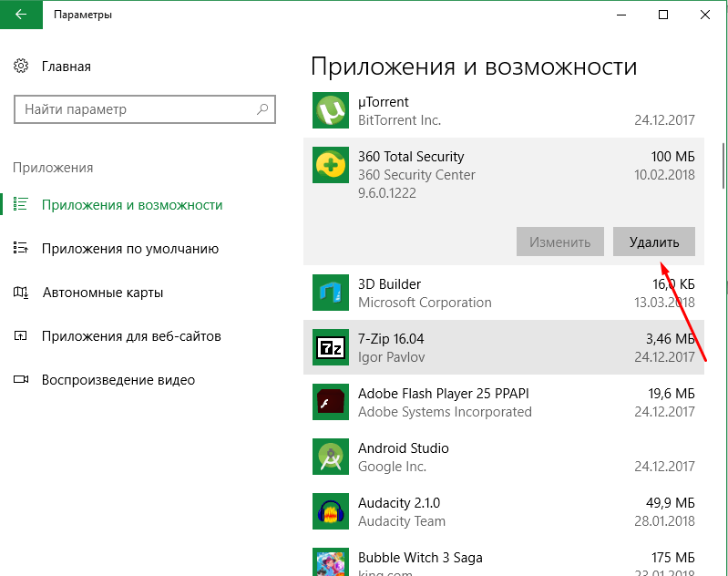Image resolution: width=728 pixels, height=576 pixels.
Task: Click the 360 Total Security app icon
Action: (331, 165)
